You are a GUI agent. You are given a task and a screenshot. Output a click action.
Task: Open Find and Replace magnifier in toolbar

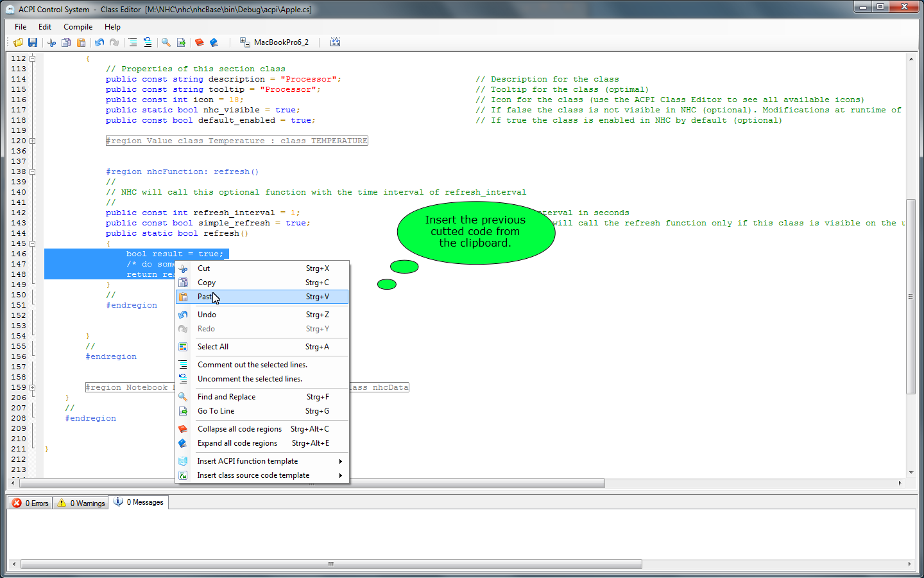coord(166,42)
